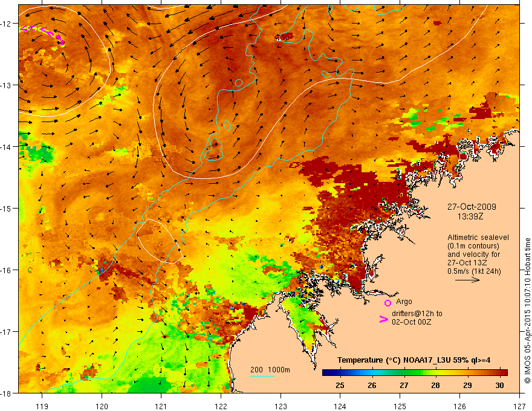Image resolution: width=532 pixels, height=411 pixels.
Task: Click the longitude axis label '120'
Action: (x=102, y=406)
